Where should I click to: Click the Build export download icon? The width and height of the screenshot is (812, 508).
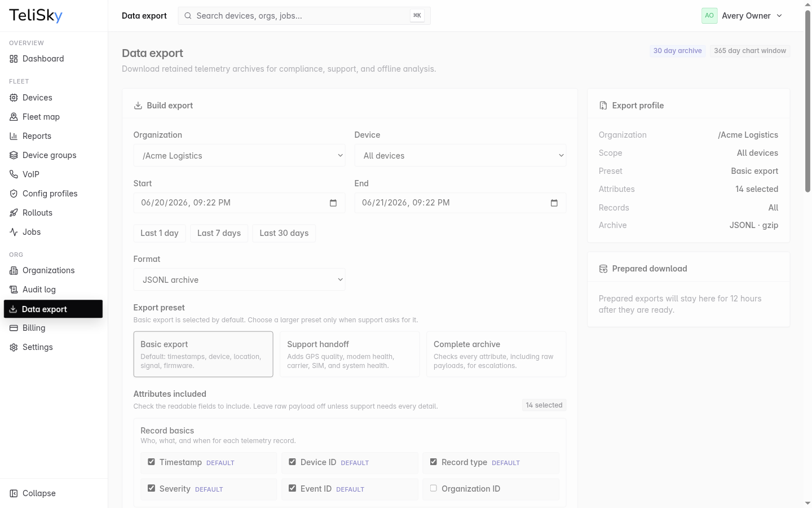click(138, 106)
